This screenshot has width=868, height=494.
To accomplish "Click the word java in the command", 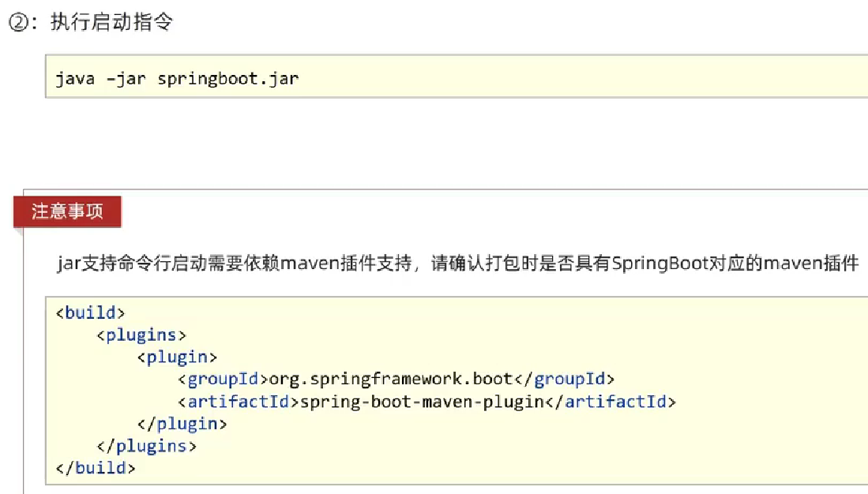I will click(x=75, y=79).
